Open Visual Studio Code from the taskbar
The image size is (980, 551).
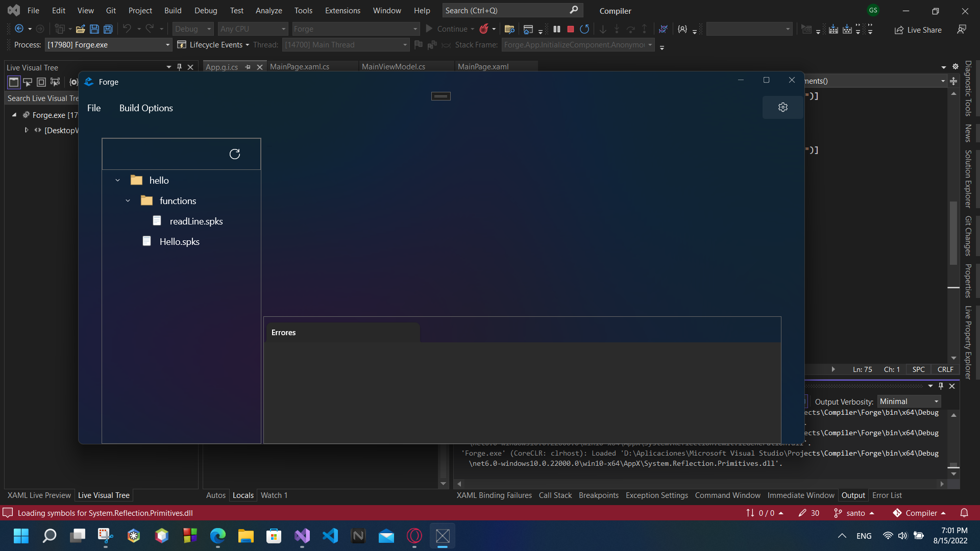330,536
